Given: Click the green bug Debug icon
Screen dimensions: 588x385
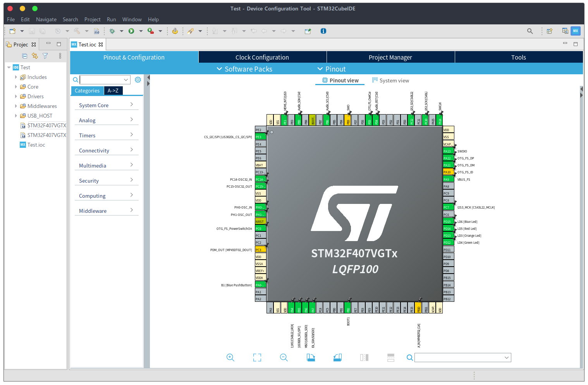Looking at the screenshot, I should click(112, 31).
